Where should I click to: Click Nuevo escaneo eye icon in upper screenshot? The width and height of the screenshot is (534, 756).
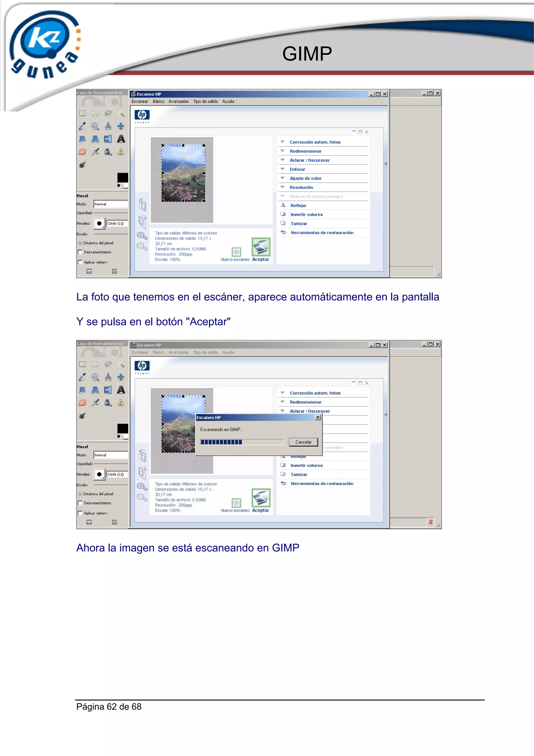pos(236,252)
